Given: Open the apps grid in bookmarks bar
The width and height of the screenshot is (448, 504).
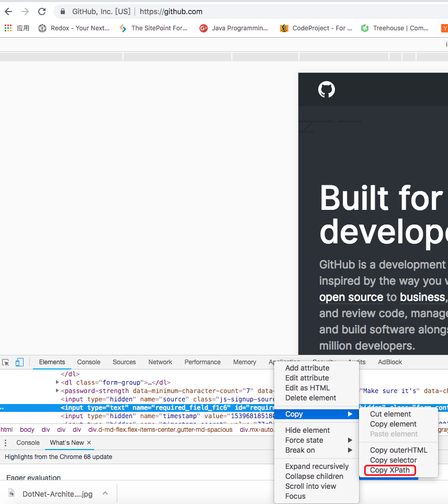Looking at the screenshot, I should click(8, 28).
